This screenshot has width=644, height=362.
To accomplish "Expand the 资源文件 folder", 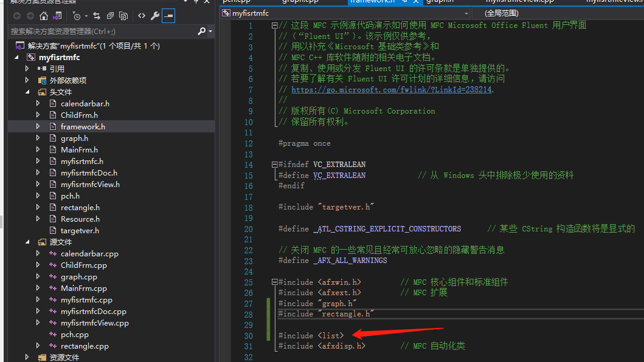I will pos(27,357).
